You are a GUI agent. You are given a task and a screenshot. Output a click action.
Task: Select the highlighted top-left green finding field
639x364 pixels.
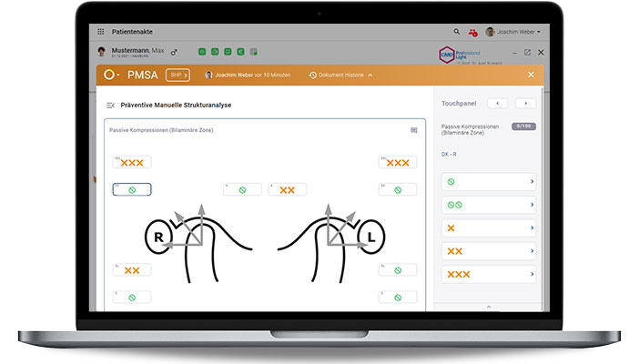point(132,189)
